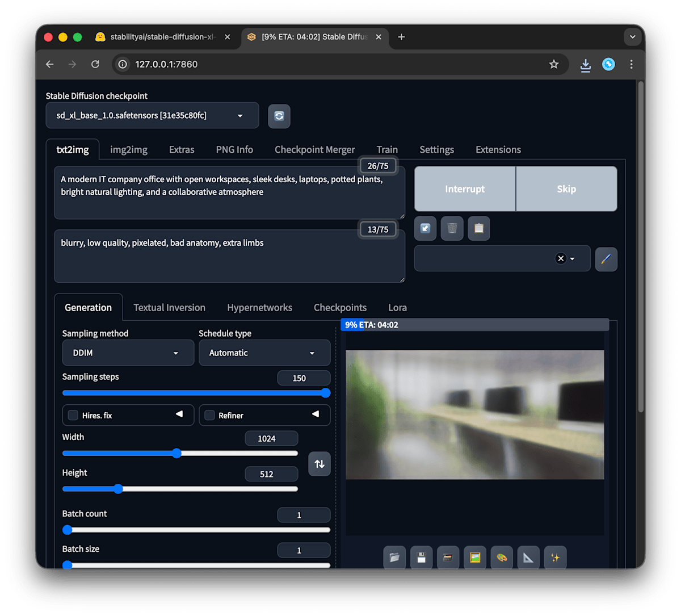Open browser downloads icon
The width and height of the screenshot is (681, 616).
click(586, 65)
